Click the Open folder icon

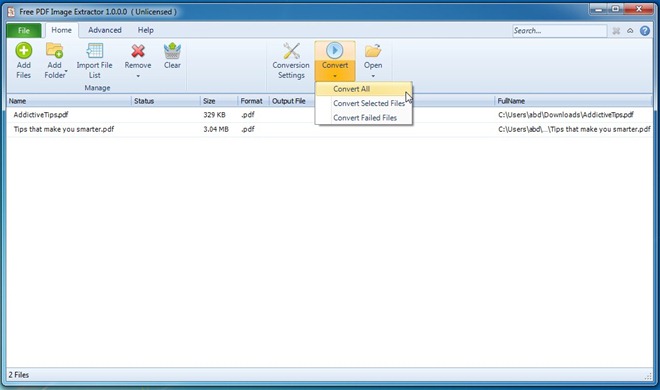[373, 51]
